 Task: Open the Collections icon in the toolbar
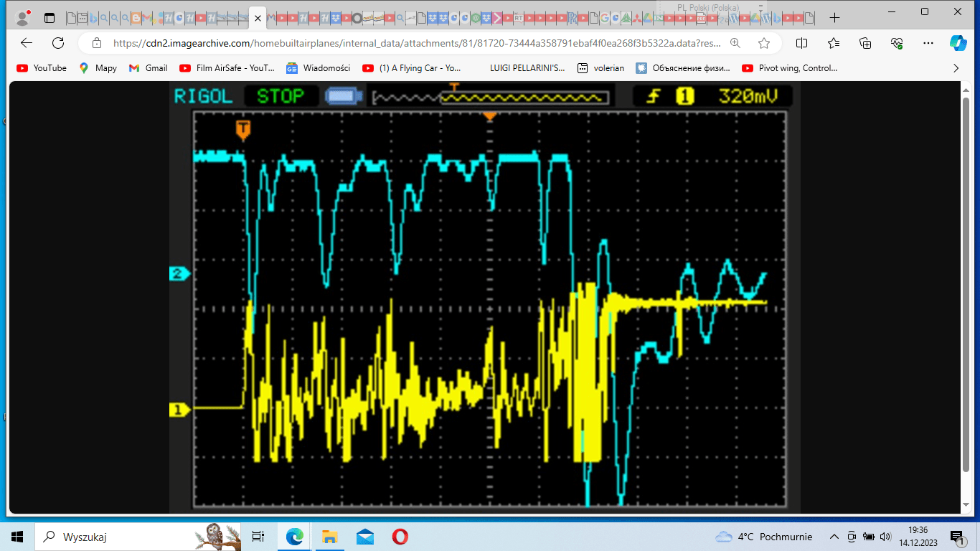[865, 43]
